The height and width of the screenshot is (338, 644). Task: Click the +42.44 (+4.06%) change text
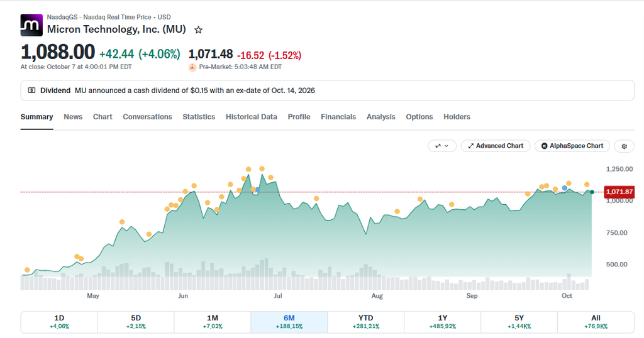[x=140, y=54]
